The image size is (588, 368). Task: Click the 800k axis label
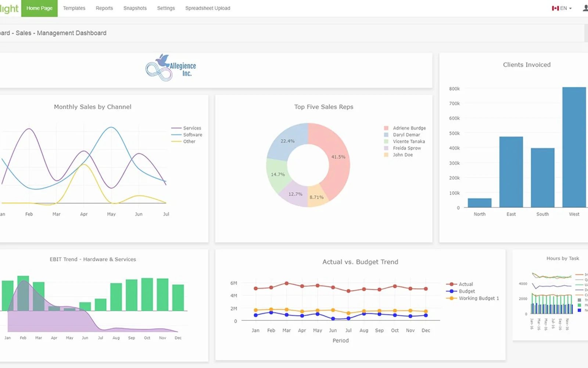pos(454,89)
